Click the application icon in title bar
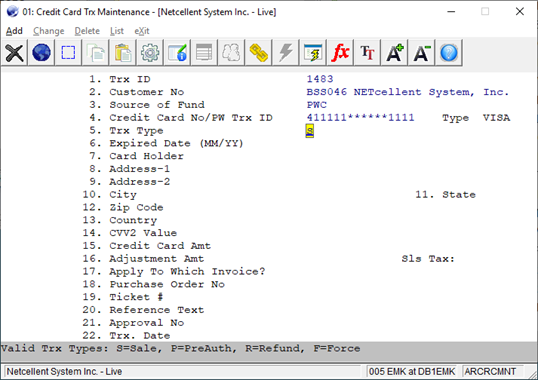Screen dimensions: 538x380 click(x=12, y=12)
